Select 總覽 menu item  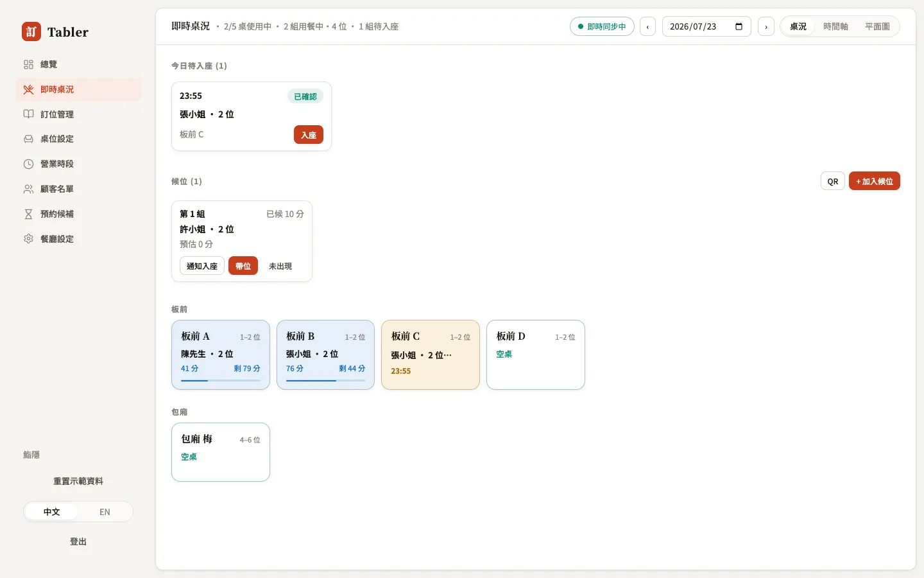pyautogui.click(x=78, y=64)
